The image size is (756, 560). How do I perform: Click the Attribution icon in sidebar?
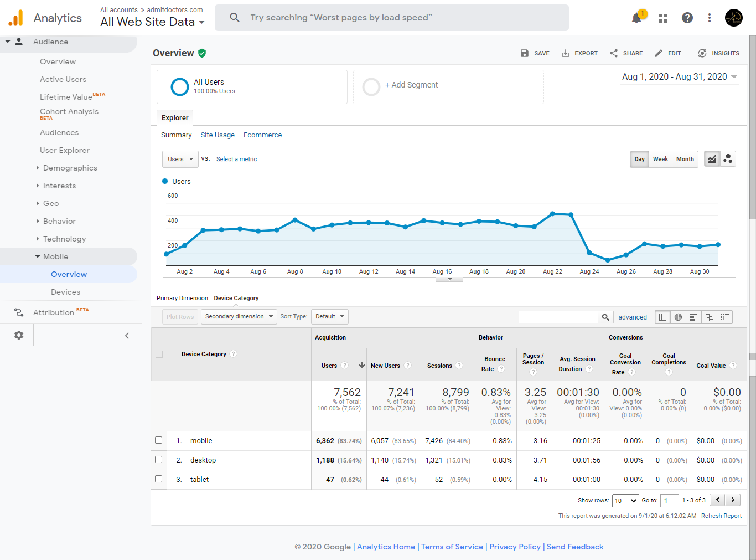coord(19,312)
